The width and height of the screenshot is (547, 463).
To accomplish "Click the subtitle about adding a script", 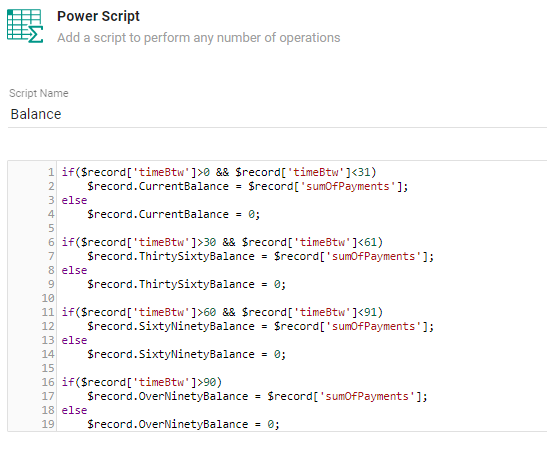I will click(x=198, y=38).
